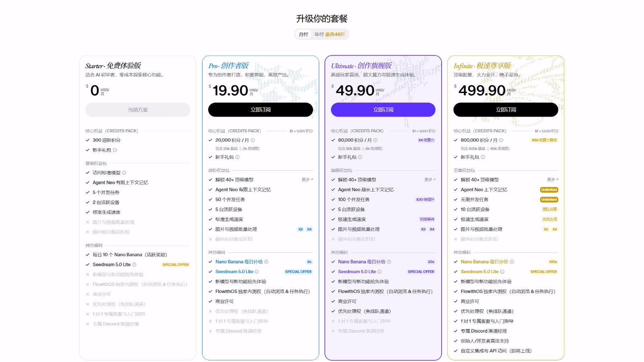644x362 pixels.
Task: Open info icon beside 80,000 积分 / 月
Action: (x=376, y=140)
